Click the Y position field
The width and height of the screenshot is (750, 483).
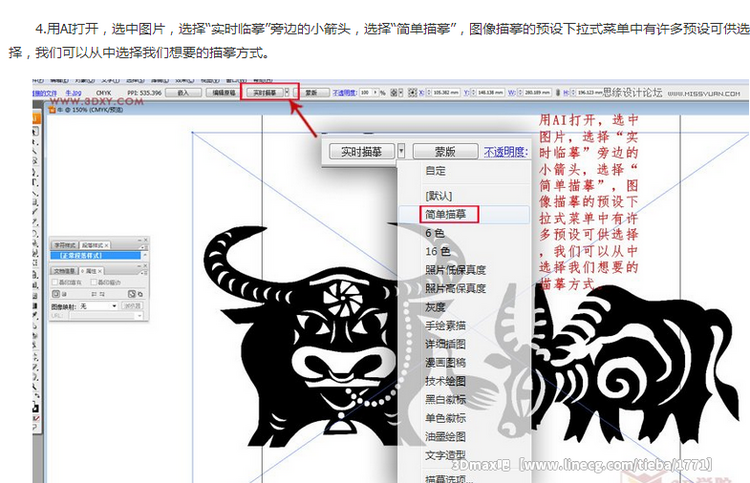[x=490, y=92]
